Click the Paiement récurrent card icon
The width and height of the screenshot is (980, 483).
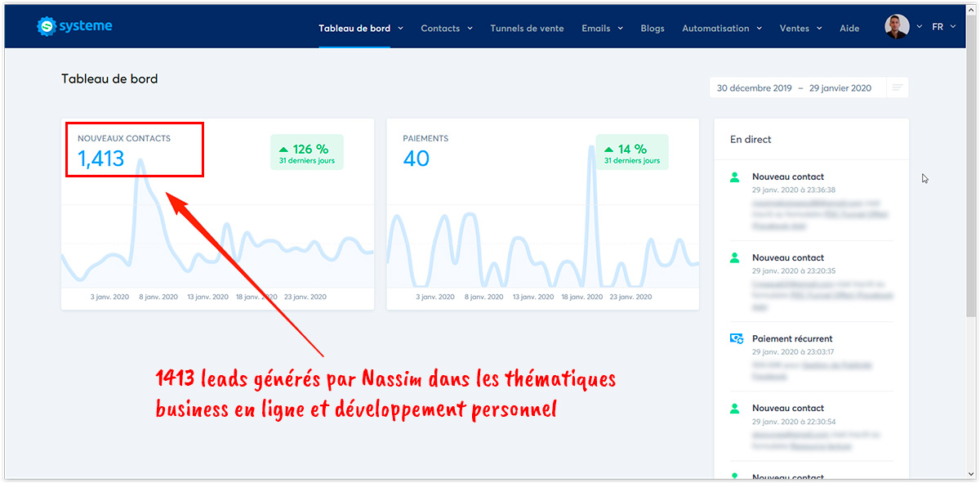pyautogui.click(x=736, y=338)
